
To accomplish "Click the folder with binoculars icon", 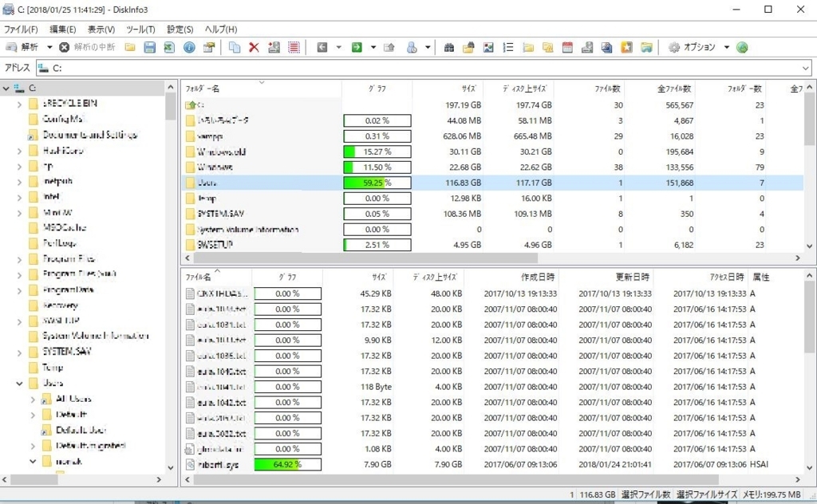I will point(468,47).
